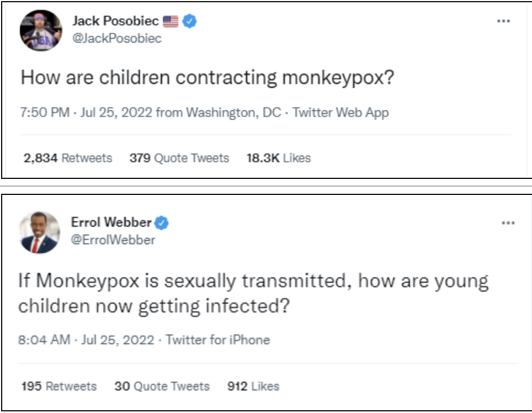Open more options menu on Webber tweet
Image resolution: width=532 pixels, height=413 pixels.
(x=508, y=223)
